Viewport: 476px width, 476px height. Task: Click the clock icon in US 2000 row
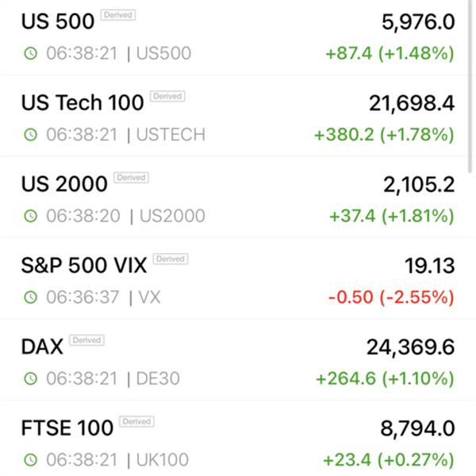(30, 216)
